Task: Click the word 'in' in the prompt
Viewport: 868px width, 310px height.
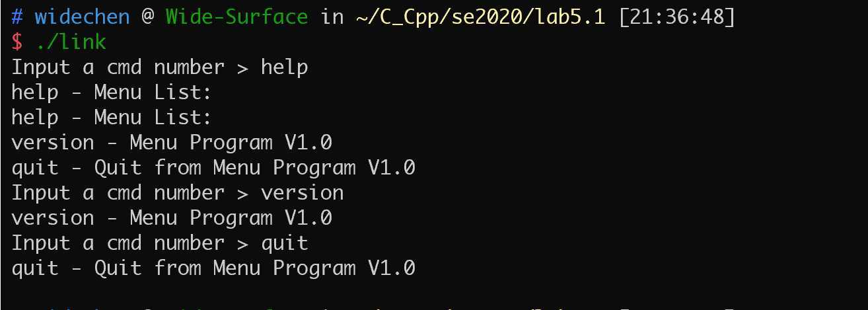Action: click(x=332, y=17)
